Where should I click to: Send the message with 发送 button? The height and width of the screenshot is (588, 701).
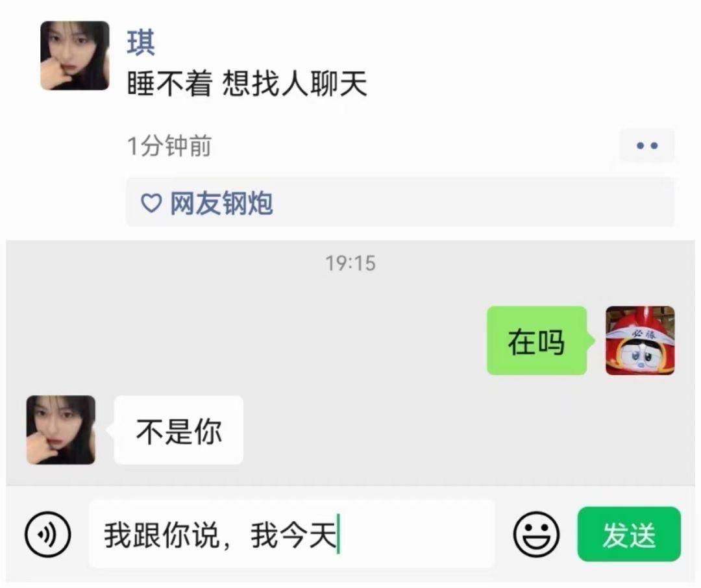point(629,534)
